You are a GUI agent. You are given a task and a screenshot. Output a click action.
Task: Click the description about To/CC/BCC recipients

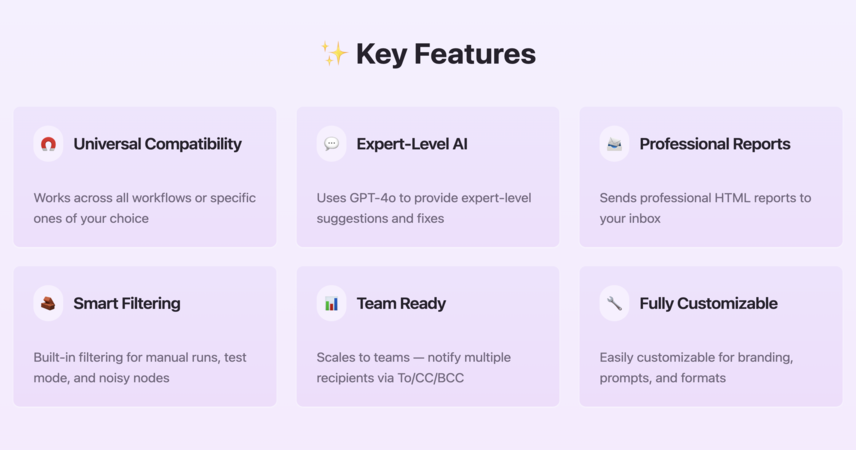[414, 368]
